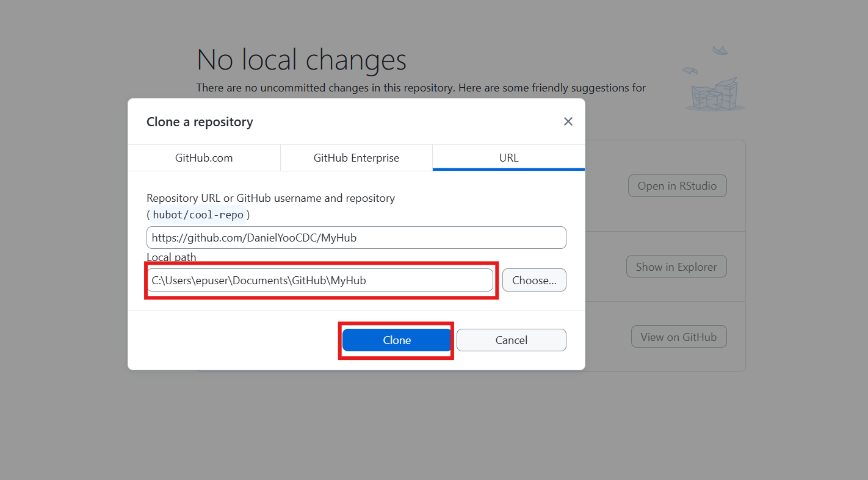Image resolution: width=868 pixels, height=480 pixels.
Task: Switch to the GitHub Enterprise tab
Action: click(x=356, y=157)
